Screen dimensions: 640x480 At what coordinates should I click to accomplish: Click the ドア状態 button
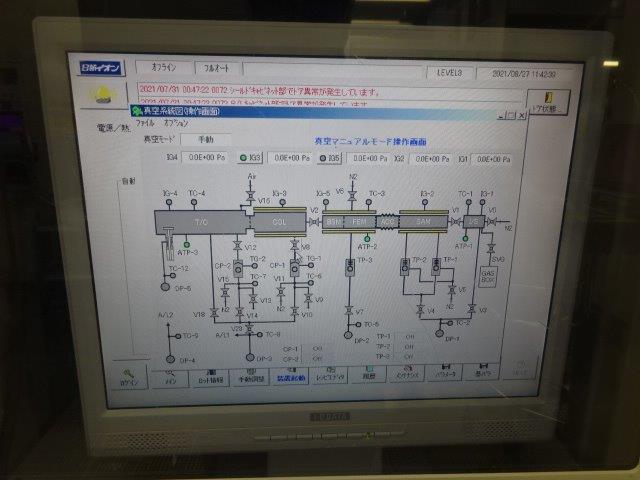point(549,102)
